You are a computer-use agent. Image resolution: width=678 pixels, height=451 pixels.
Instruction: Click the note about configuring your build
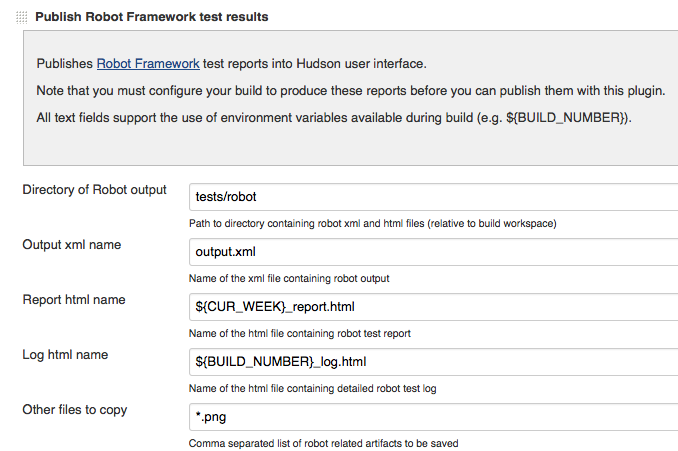[x=350, y=91]
